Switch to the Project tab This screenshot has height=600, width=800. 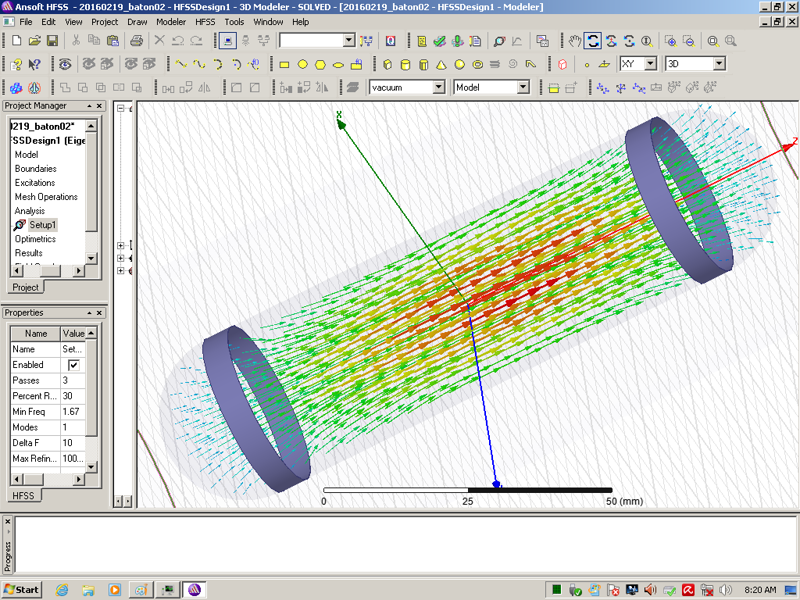26,287
